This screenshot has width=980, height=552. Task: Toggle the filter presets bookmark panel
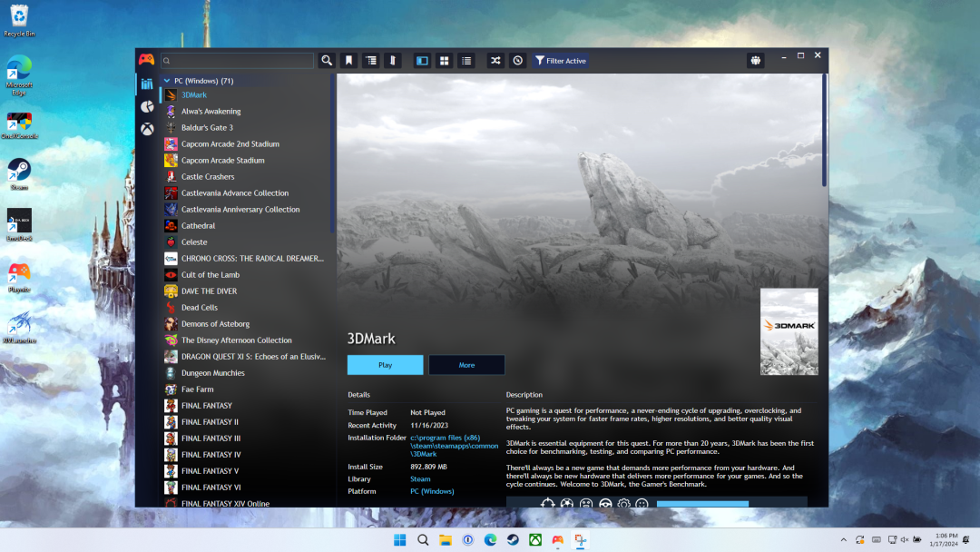349,60
